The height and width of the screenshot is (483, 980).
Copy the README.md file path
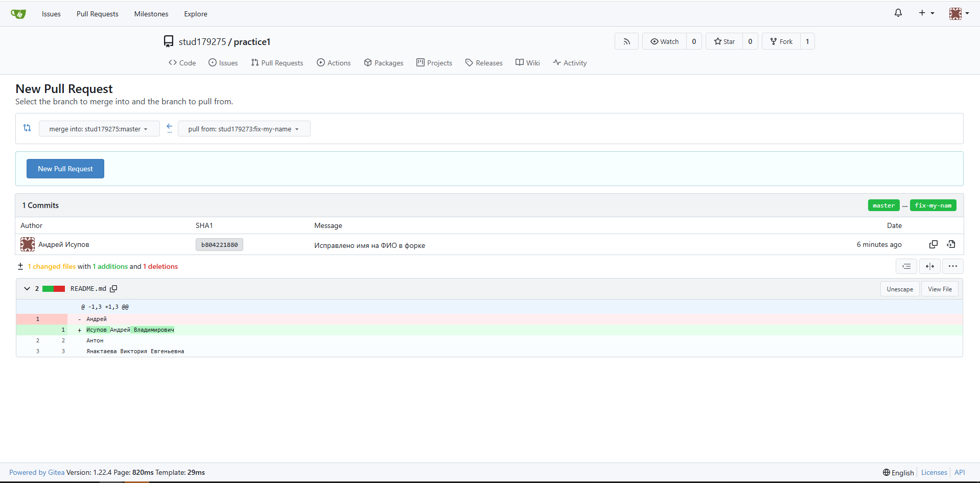[113, 289]
